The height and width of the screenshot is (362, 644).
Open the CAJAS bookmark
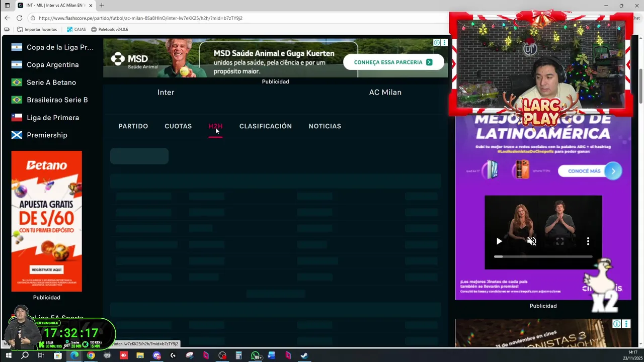click(x=76, y=30)
